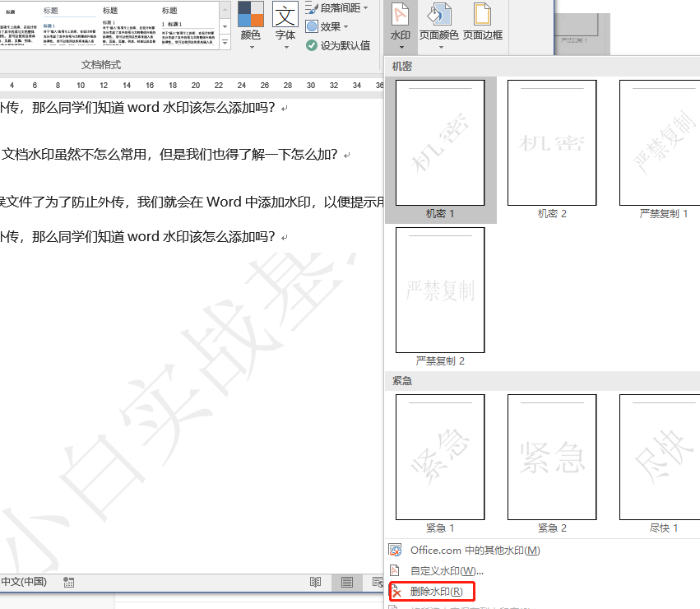The image size is (700, 609).
Task: Open the theme 字体 (Fonts) button
Action: [285, 26]
